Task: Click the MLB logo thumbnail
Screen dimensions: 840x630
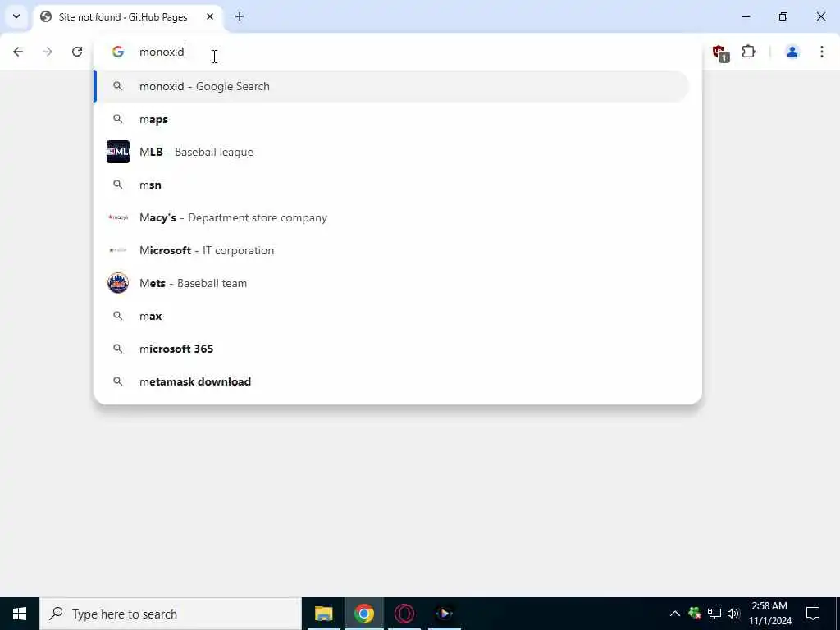Action: (118, 152)
